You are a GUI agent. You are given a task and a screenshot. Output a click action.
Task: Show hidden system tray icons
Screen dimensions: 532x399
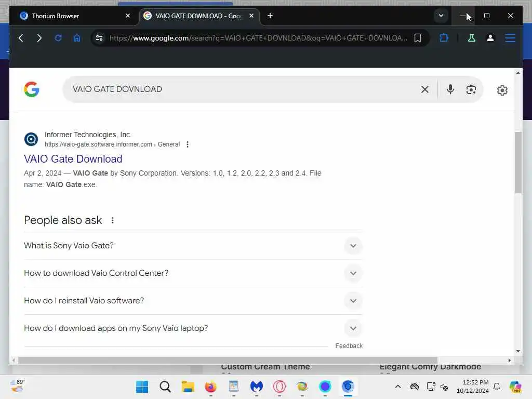coord(397,387)
